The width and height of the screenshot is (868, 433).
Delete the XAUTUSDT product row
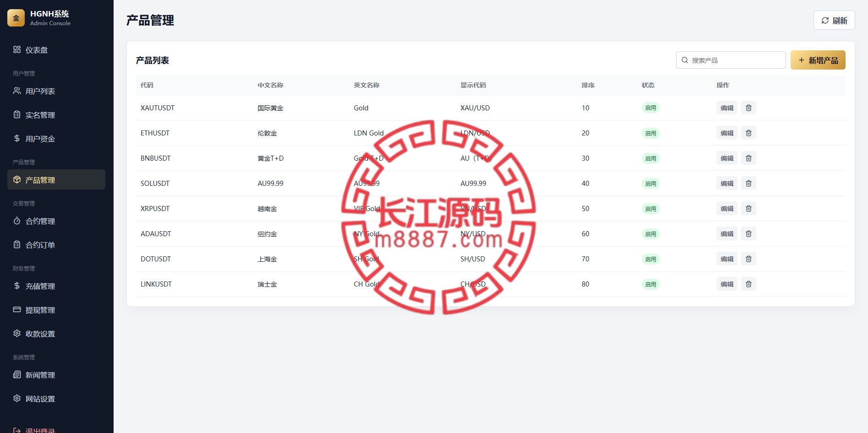coord(748,108)
